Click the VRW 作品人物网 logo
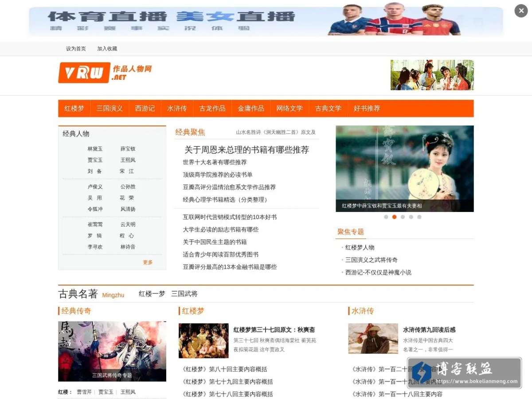This screenshot has height=399, width=532. (105, 72)
